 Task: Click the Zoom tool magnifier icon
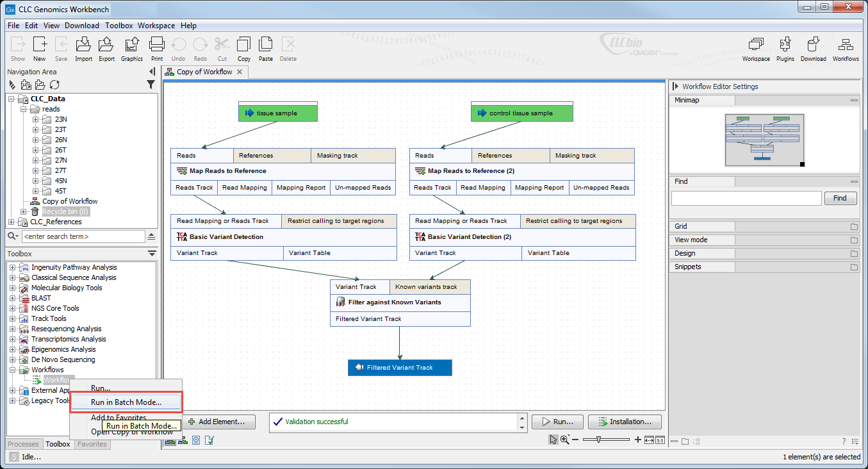[564, 440]
